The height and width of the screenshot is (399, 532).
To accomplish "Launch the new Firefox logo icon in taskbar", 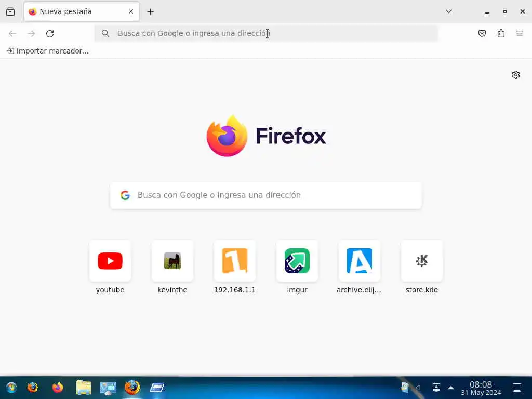I will pyautogui.click(x=58, y=387).
